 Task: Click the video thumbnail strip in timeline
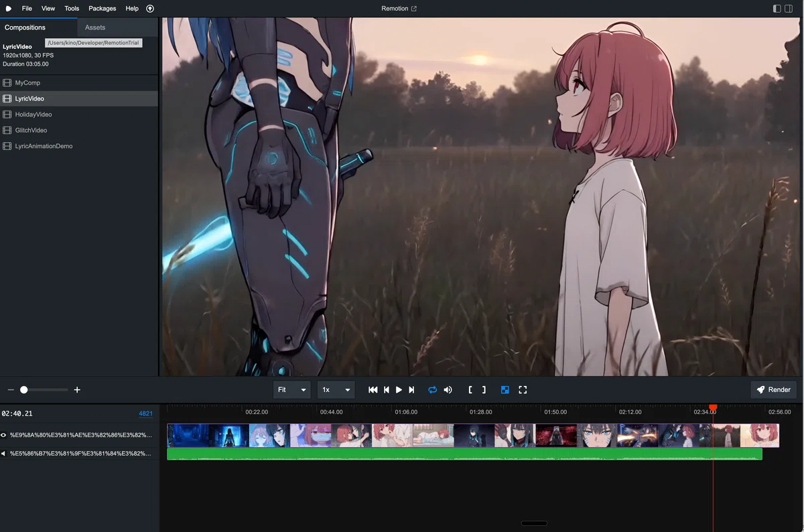[473, 436]
